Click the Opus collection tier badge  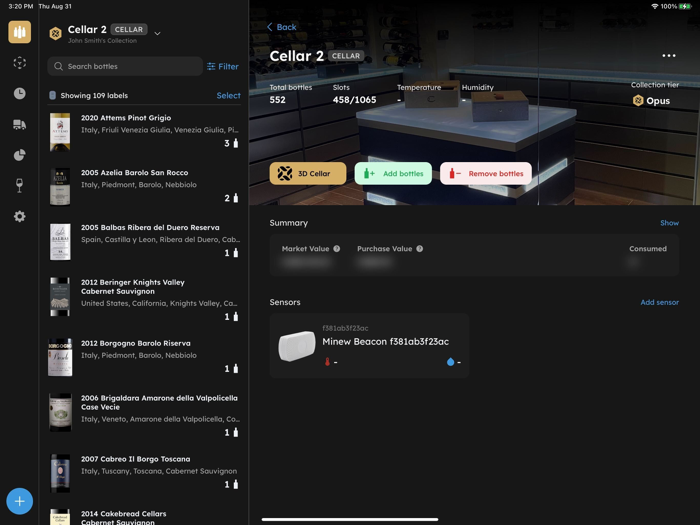[651, 100]
